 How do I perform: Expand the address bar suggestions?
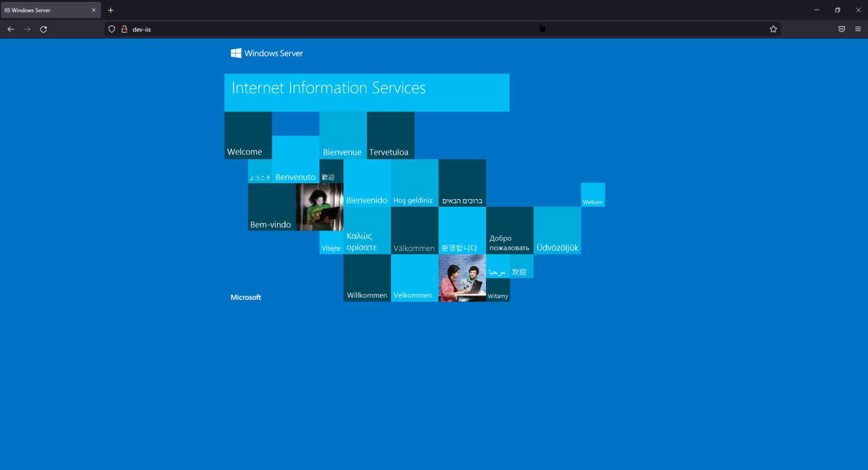pos(396,29)
